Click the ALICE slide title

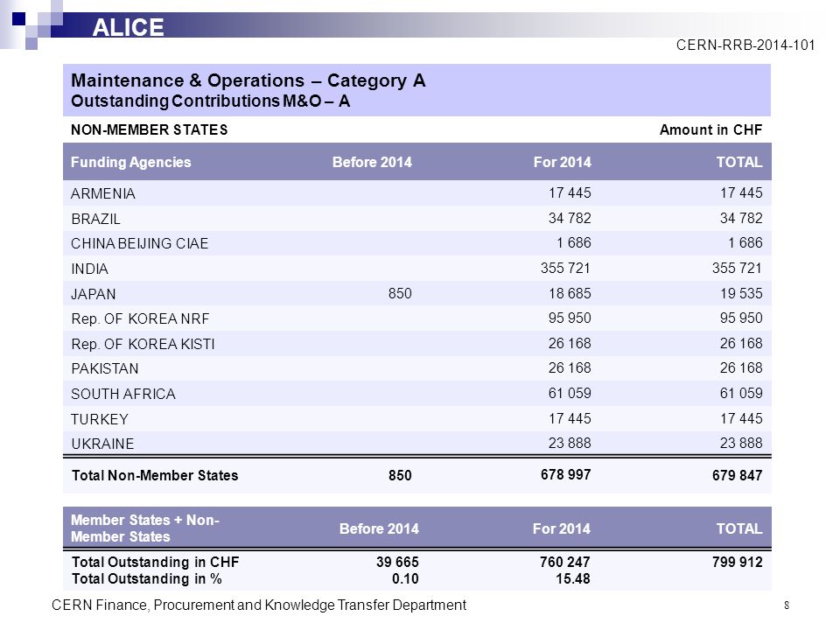(128, 27)
